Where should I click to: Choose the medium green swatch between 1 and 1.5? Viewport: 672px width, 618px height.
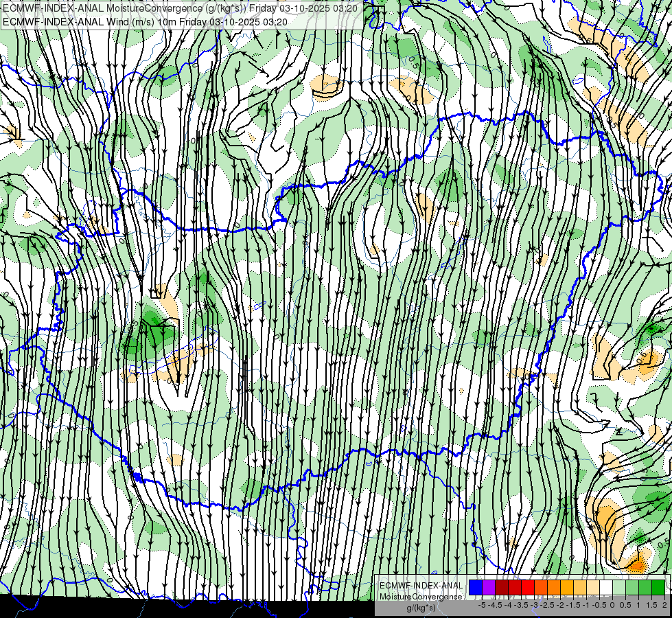(x=645, y=587)
